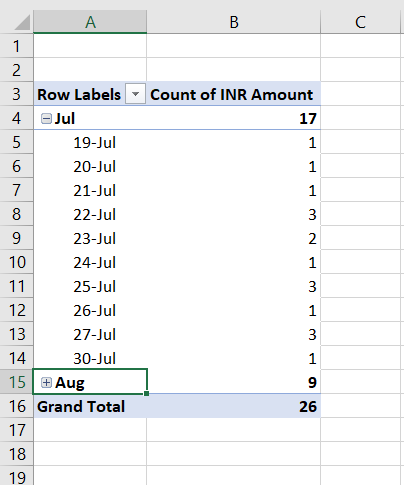Collapse the Jul group with minus icon

[x=46, y=119]
